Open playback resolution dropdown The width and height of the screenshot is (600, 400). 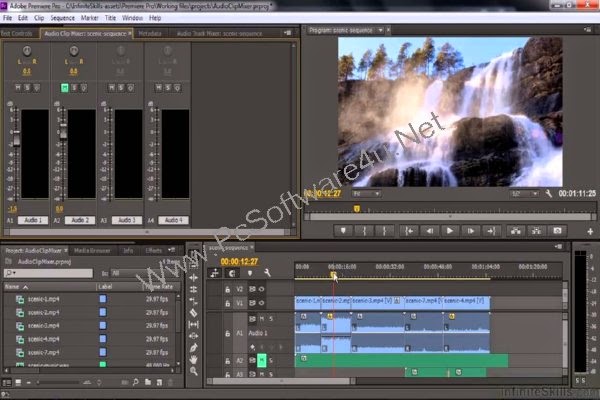coord(525,194)
